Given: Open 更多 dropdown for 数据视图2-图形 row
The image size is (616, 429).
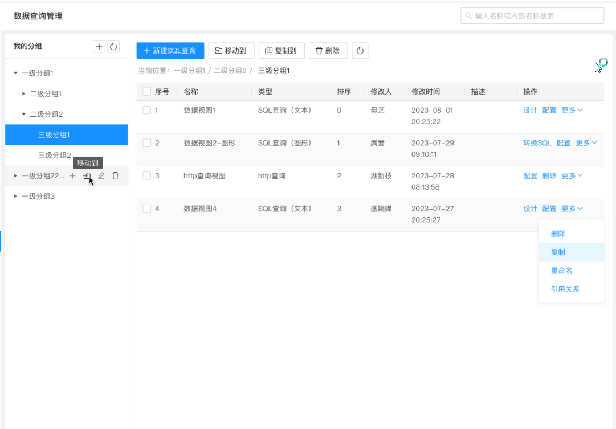Looking at the screenshot, I should (x=586, y=143).
